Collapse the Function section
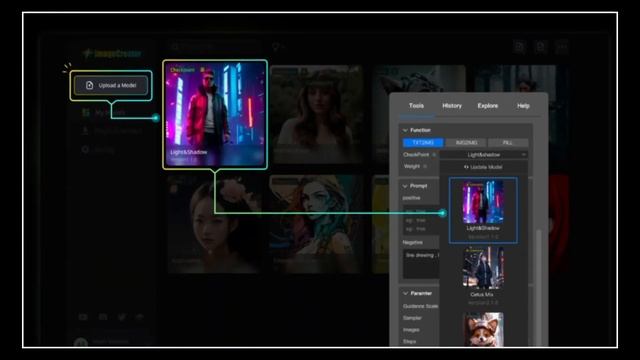This screenshot has height=360, width=640. point(405,130)
